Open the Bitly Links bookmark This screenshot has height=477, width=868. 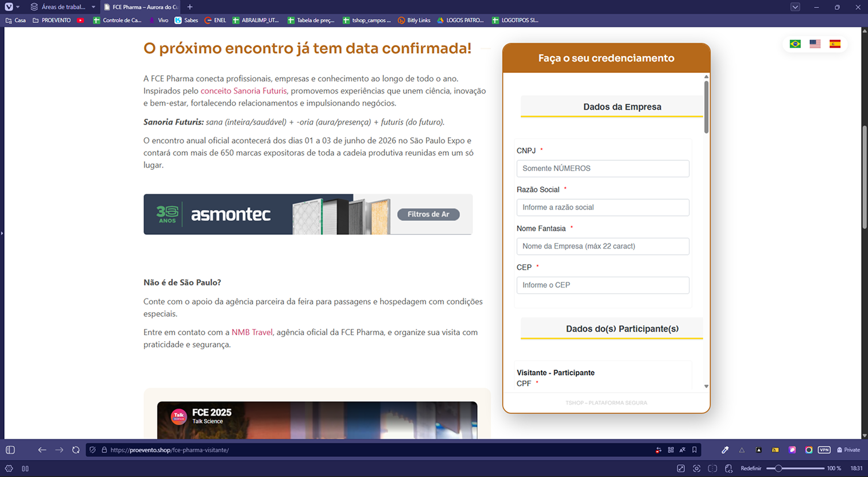click(x=414, y=20)
